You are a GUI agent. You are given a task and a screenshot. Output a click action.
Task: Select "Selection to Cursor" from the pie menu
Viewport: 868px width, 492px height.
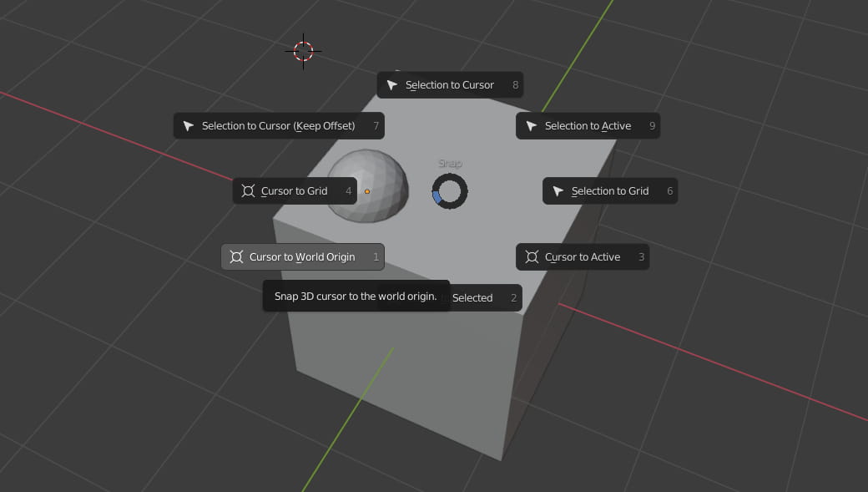pos(449,84)
